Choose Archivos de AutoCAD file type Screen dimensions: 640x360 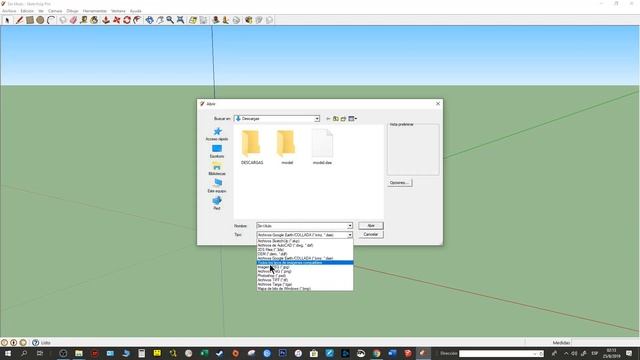point(305,245)
